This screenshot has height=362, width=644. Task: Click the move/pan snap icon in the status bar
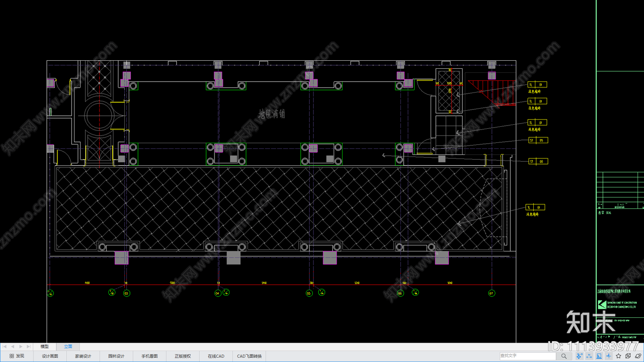tap(579, 356)
